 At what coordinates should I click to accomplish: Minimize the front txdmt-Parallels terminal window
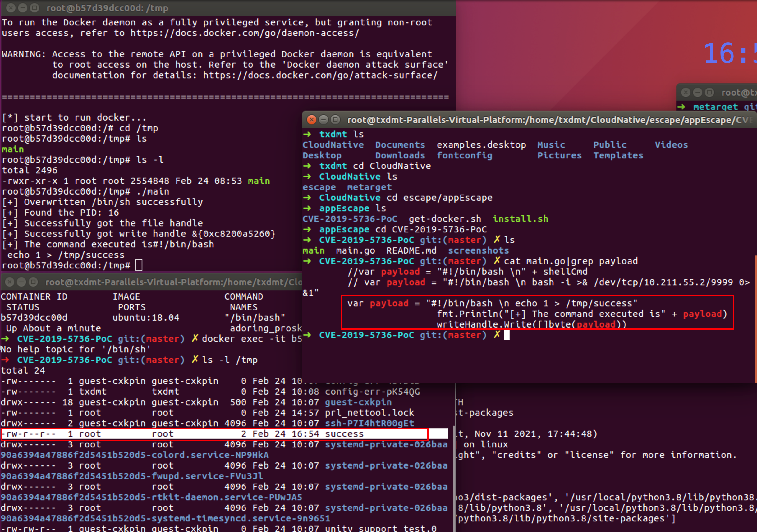point(323,120)
